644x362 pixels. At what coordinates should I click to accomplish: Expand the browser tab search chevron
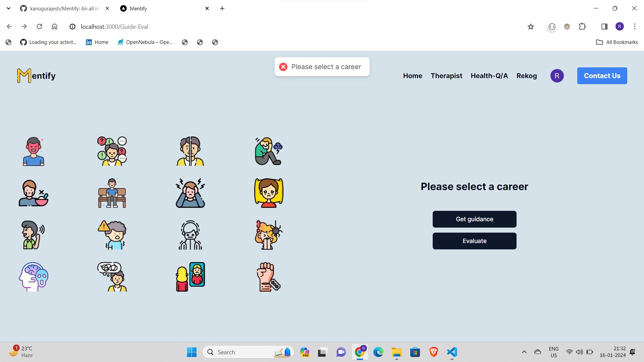(8, 8)
